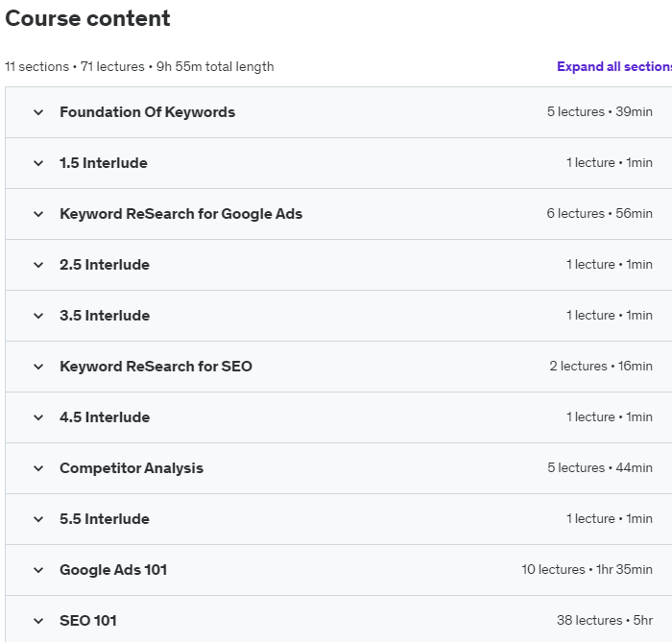Select the 2.5 Interlude title

coord(105,265)
